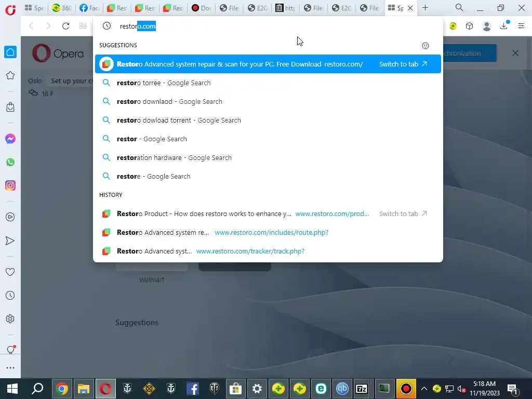Choose the 'restoro downlaod' Google Search suggestion

coord(268,101)
